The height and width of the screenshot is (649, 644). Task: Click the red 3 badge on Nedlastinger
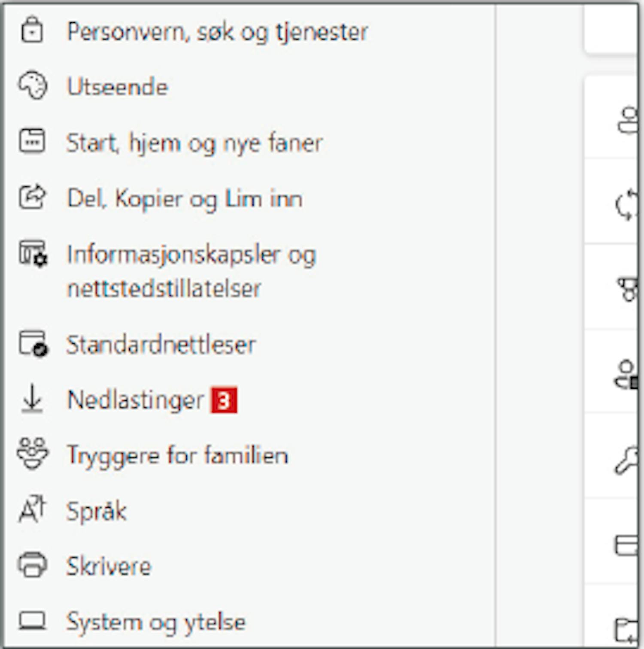(224, 400)
